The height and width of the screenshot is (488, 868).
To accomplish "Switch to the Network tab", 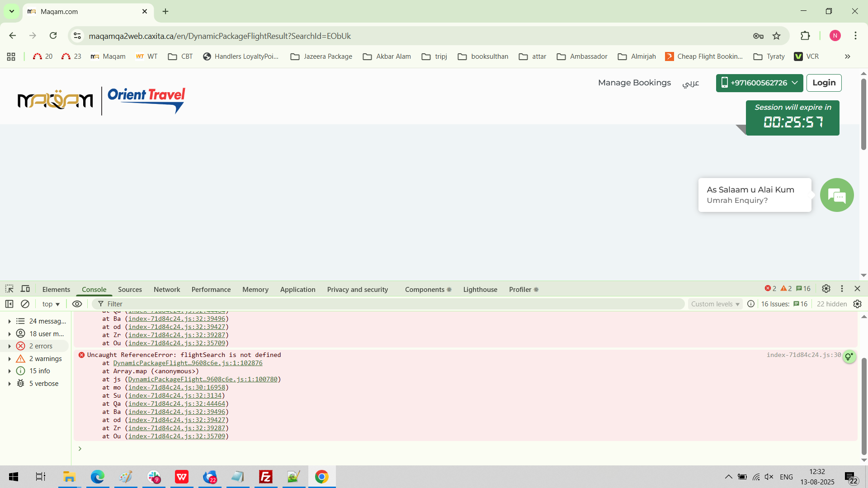I will [x=166, y=290].
